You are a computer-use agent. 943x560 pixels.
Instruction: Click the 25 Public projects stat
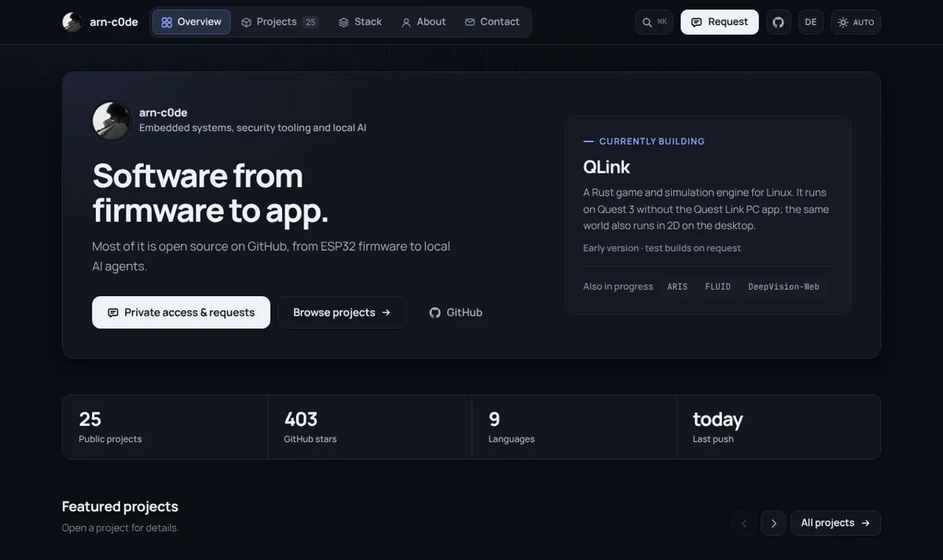click(x=165, y=426)
